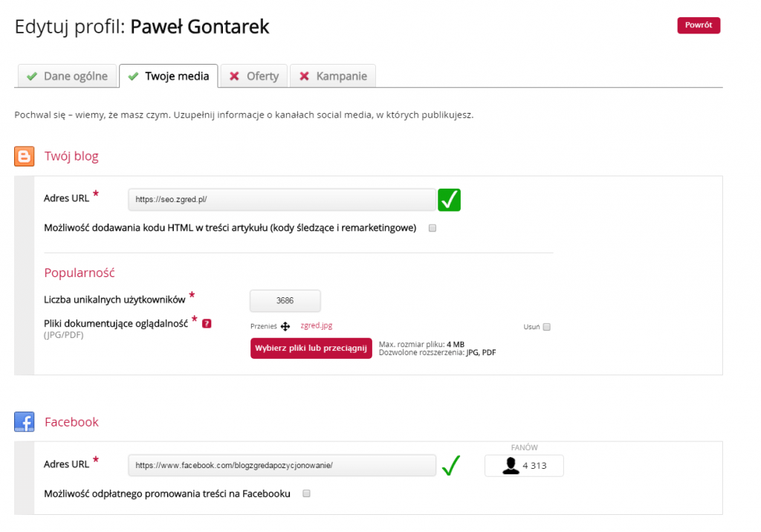
Task: Click the move arrows icon near Przenieś
Action: tap(285, 326)
